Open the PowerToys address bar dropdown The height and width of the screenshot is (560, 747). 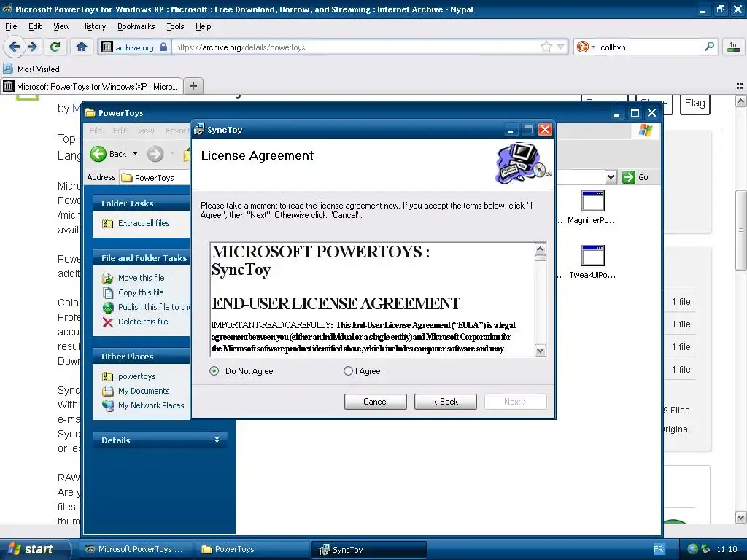[x=611, y=177]
